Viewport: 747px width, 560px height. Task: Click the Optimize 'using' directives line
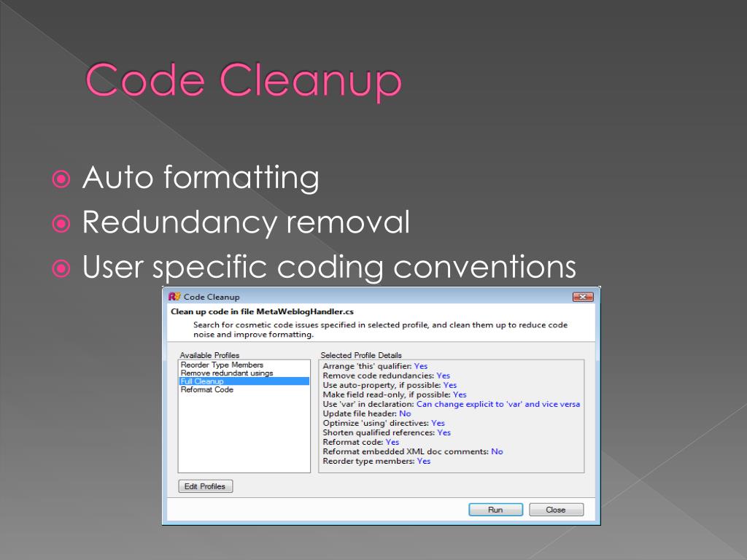pos(384,424)
